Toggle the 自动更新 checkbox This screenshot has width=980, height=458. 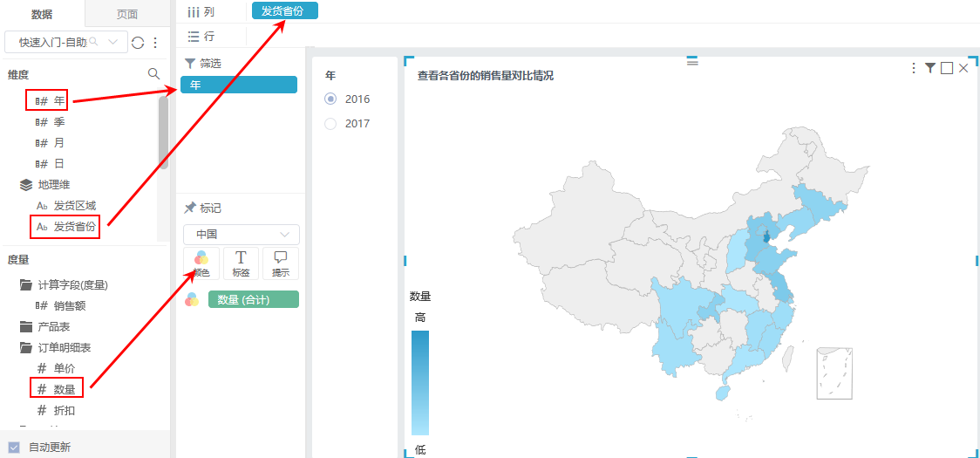click(x=14, y=448)
